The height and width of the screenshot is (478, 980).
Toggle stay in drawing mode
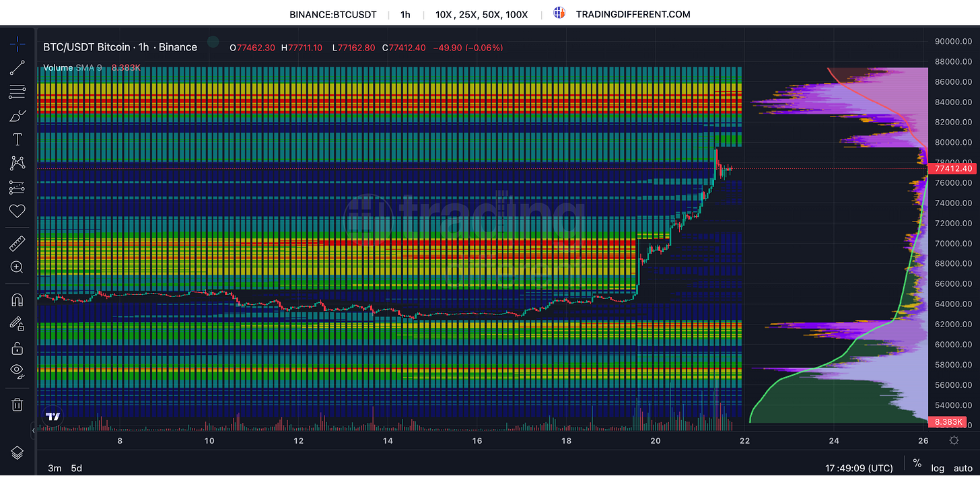coord(17,324)
